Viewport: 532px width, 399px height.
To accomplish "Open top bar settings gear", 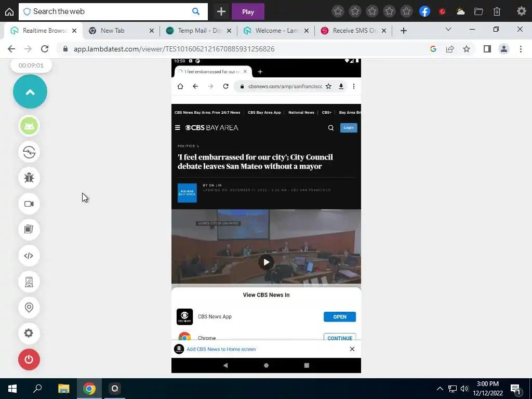I will (x=522, y=11).
